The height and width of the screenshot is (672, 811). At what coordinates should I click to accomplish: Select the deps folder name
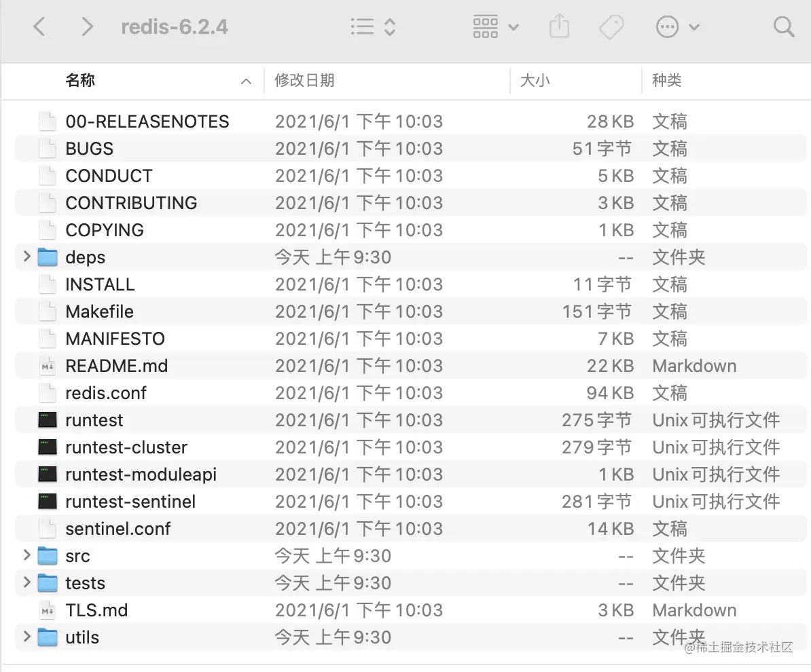click(x=86, y=257)
